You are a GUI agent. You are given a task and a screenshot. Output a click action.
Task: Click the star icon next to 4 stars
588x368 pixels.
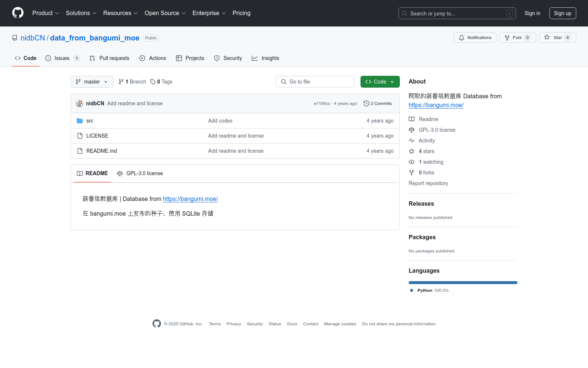coord(412,151)
